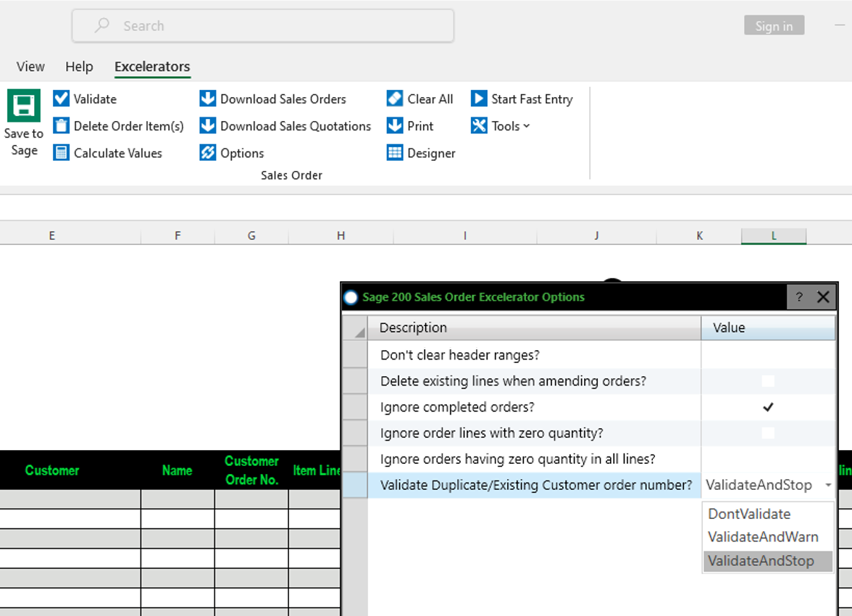The width and height of the screenshot is (852, 616).
Task: Open the Help tab
Action: [80, 67]
